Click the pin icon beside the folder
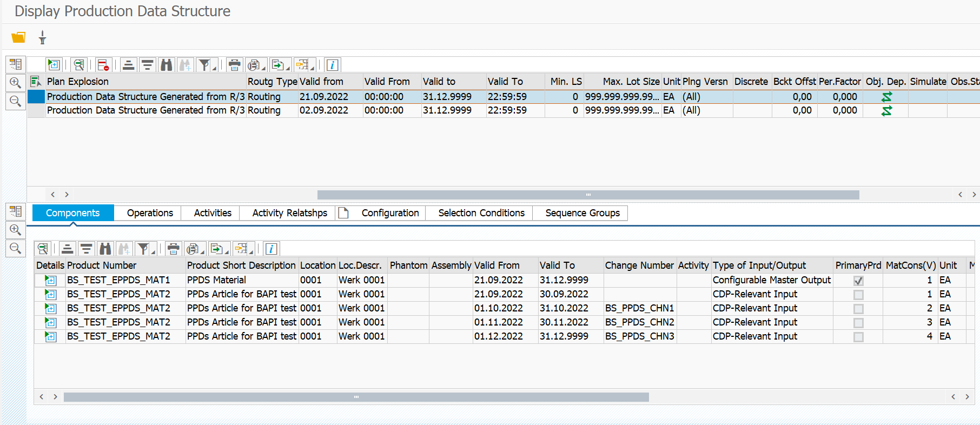Screen dimensions: 980x425 [x=42, y=37]
